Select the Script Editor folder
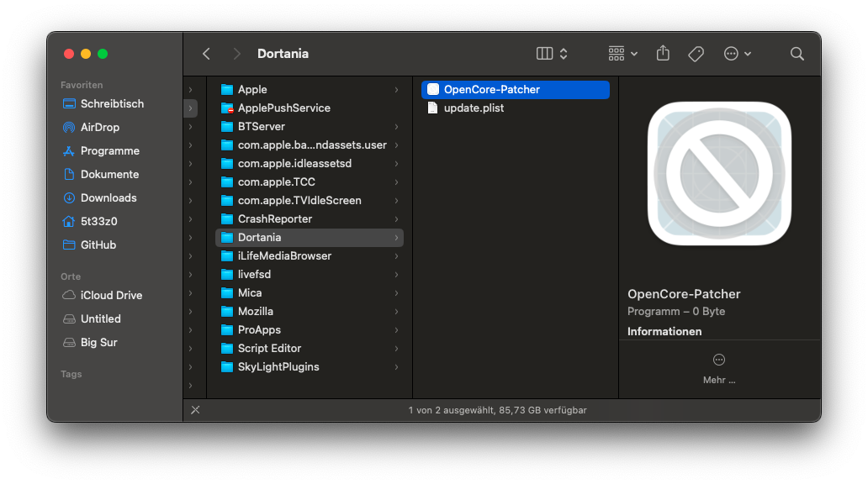 309,349
